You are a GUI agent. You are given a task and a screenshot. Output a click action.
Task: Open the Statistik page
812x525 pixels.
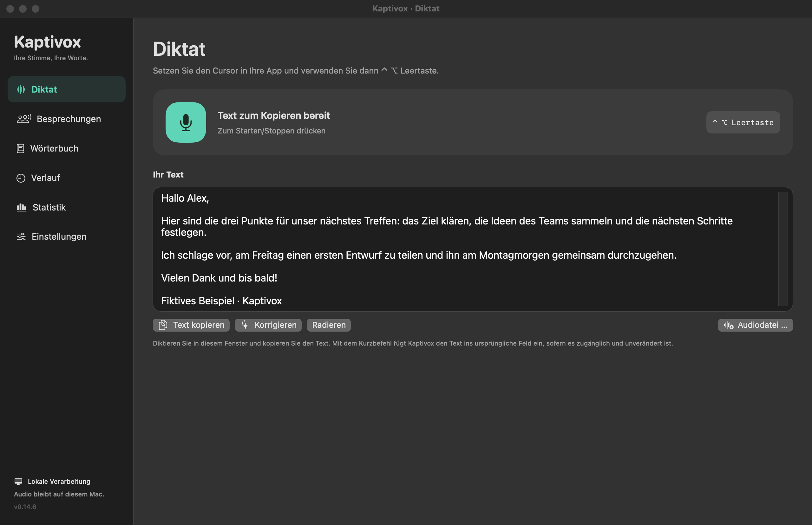pos(67,207)
